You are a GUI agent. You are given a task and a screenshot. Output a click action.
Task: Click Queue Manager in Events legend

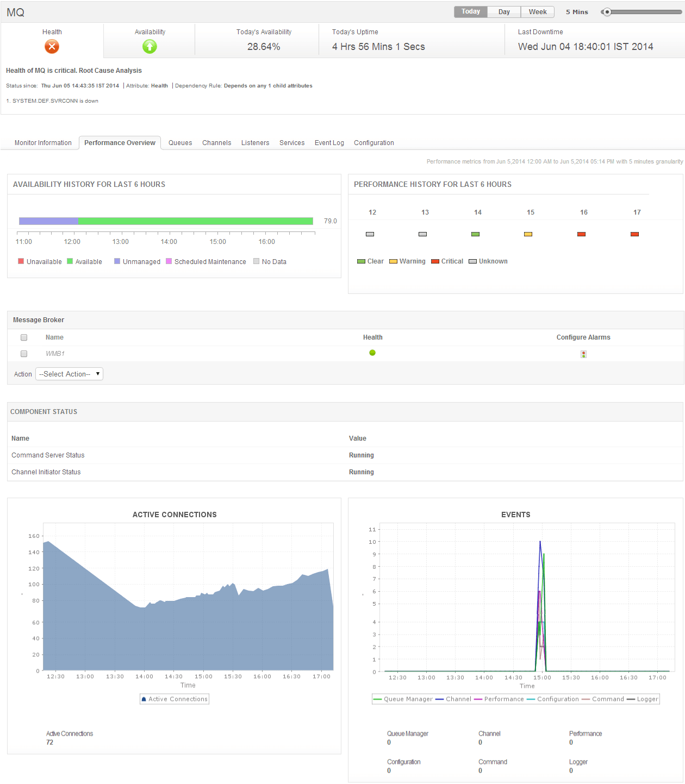coord(403,699)
